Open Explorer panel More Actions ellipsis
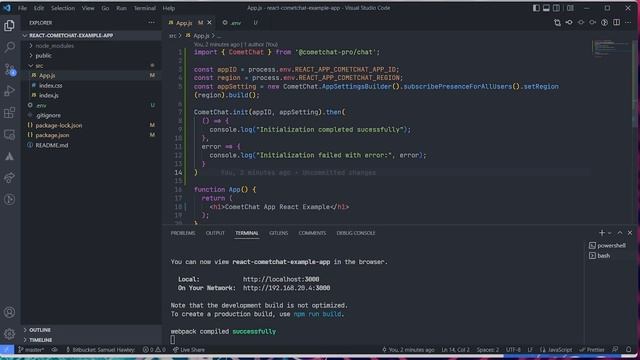The image size is (640, 360). click(151, 23)
